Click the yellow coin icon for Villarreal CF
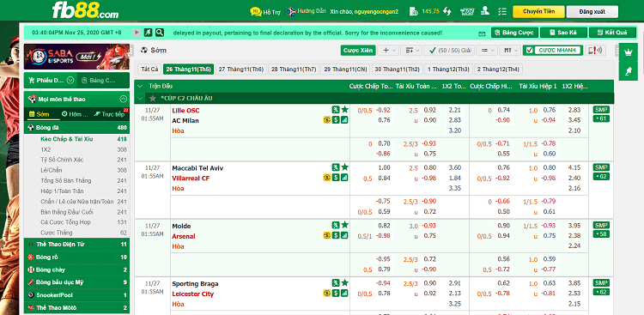This screenshot has width=644, height=315. pos(327,178)
